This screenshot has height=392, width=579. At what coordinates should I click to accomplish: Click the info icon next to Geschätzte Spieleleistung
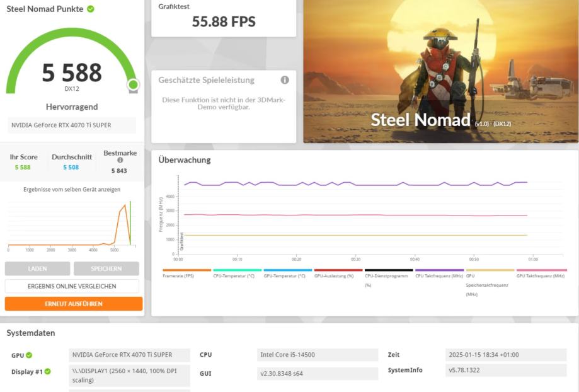[x=285, y=80]
